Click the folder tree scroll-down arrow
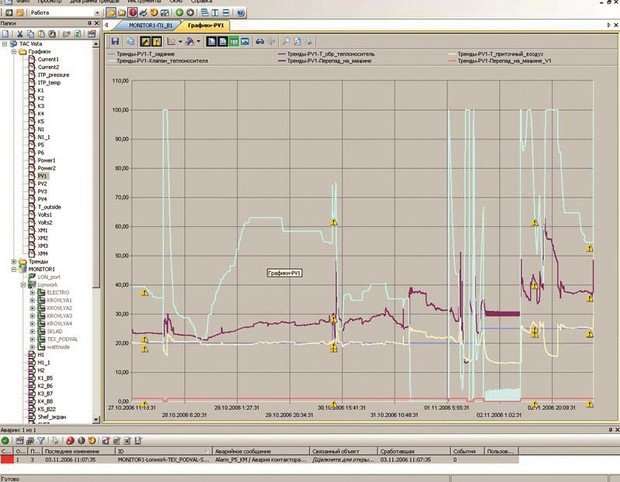The width and height of the screenshot is (620, 482). (x=96, y=420)
